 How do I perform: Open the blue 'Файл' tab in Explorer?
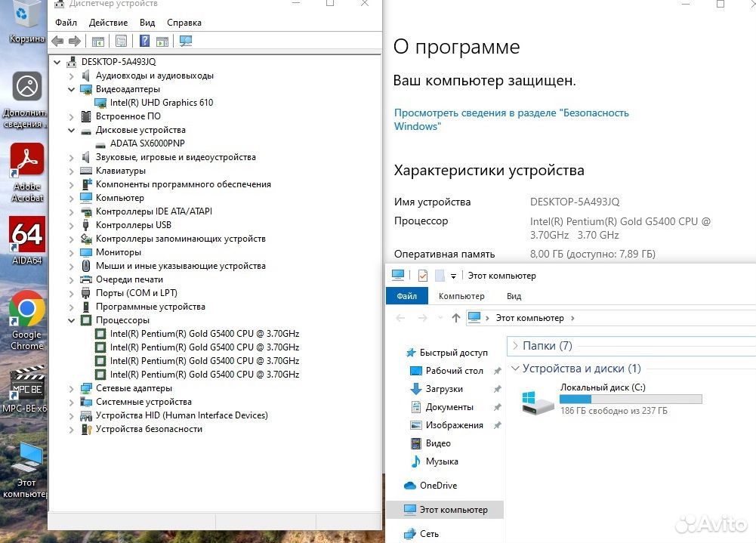(x=407, y=295)
